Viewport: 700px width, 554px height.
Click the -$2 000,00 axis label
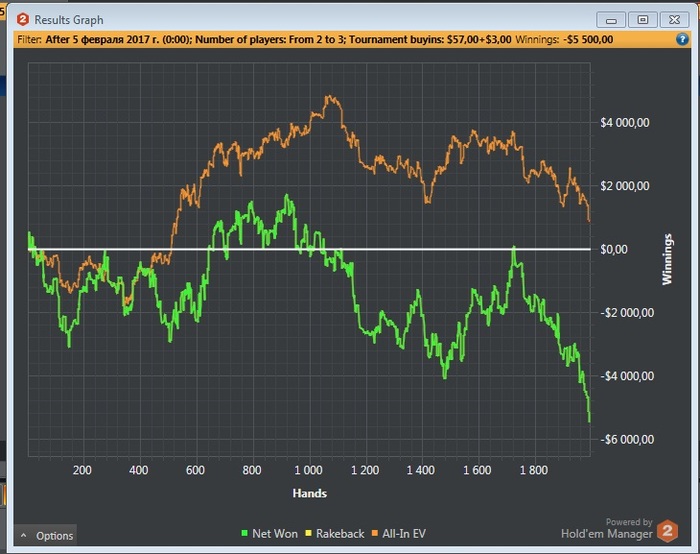(627, 313)
